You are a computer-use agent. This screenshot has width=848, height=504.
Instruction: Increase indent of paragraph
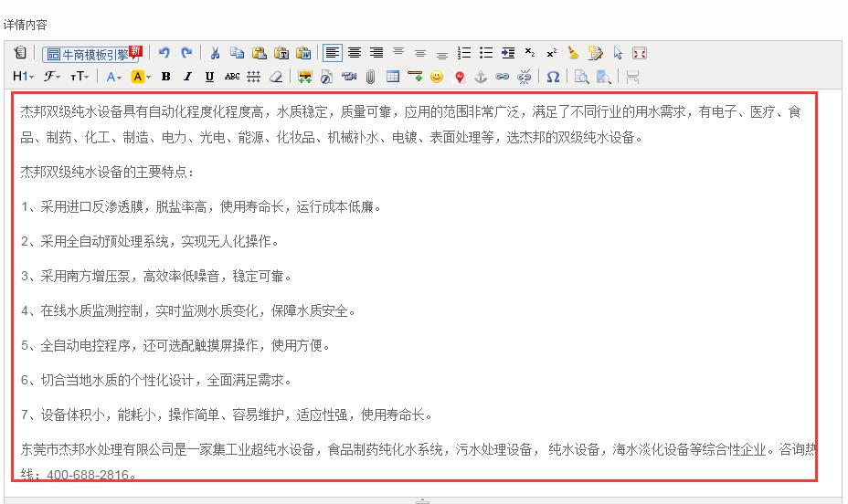click(x=508, y=53)
